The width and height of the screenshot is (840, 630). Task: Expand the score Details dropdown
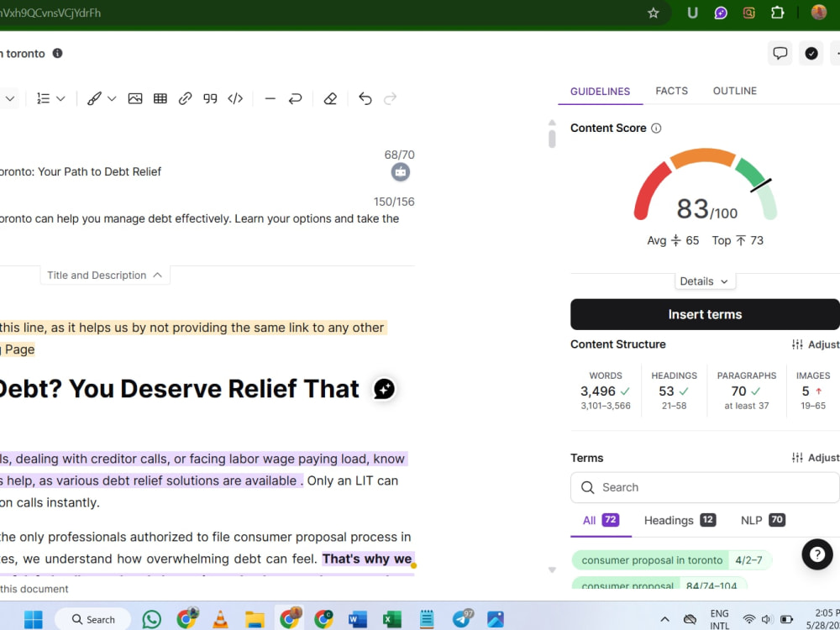click(704, 281)
